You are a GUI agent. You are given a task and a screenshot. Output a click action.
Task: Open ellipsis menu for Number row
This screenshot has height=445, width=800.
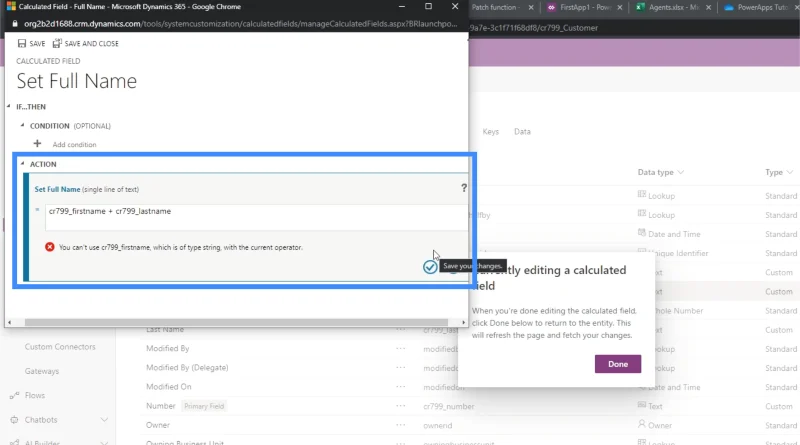click(x=401, y=406)
